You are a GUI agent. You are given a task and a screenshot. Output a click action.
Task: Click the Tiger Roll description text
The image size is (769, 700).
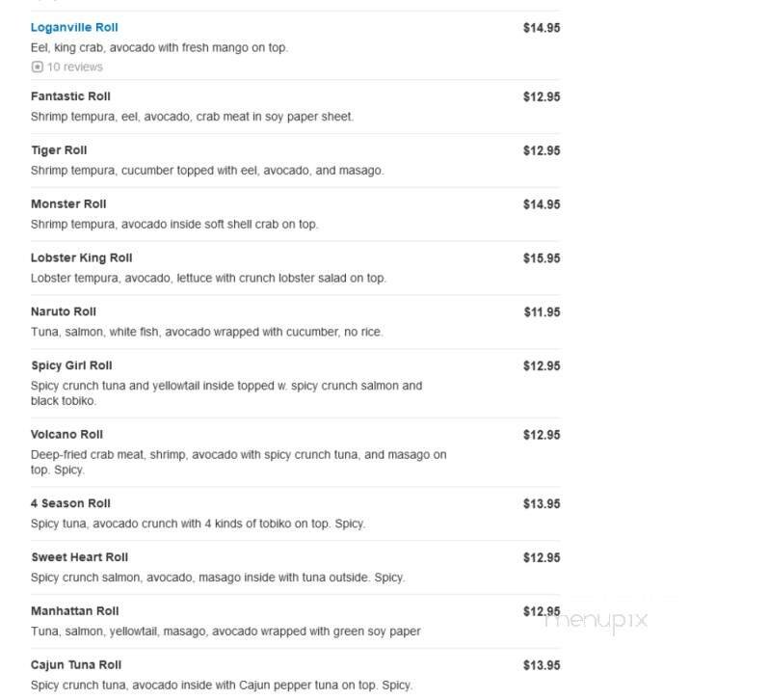[x=207, y=171]
